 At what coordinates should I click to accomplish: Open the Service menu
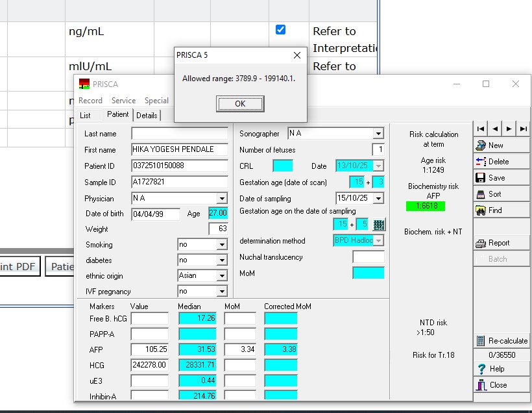[123, 101]
